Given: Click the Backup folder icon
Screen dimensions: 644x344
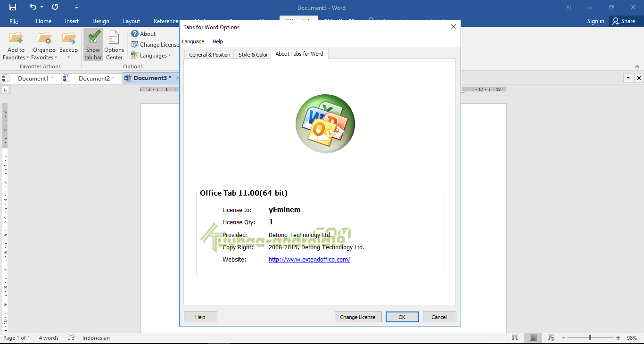Looking at the screenshot, I should click(x=69, y=38).
